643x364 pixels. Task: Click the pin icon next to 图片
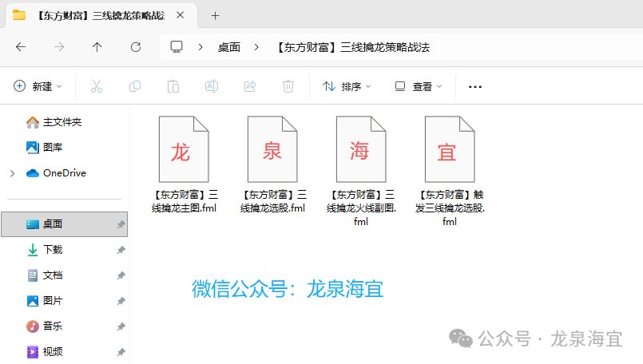121,301
